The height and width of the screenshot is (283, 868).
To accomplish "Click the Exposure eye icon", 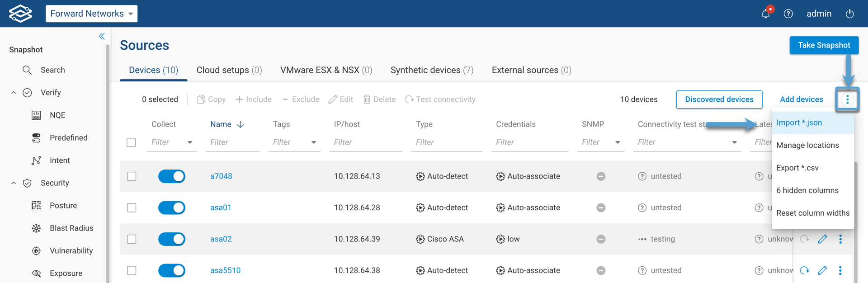I will (36, 274).
